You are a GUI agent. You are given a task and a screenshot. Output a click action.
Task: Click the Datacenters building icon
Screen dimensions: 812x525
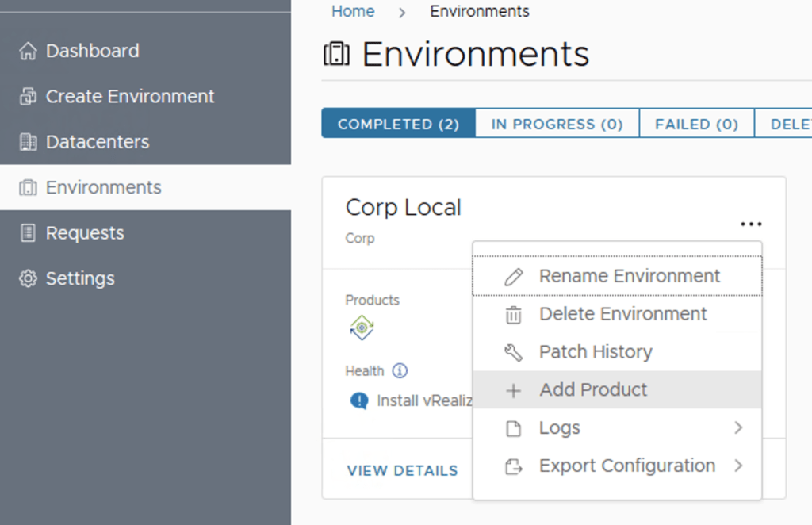coord(28,143)
